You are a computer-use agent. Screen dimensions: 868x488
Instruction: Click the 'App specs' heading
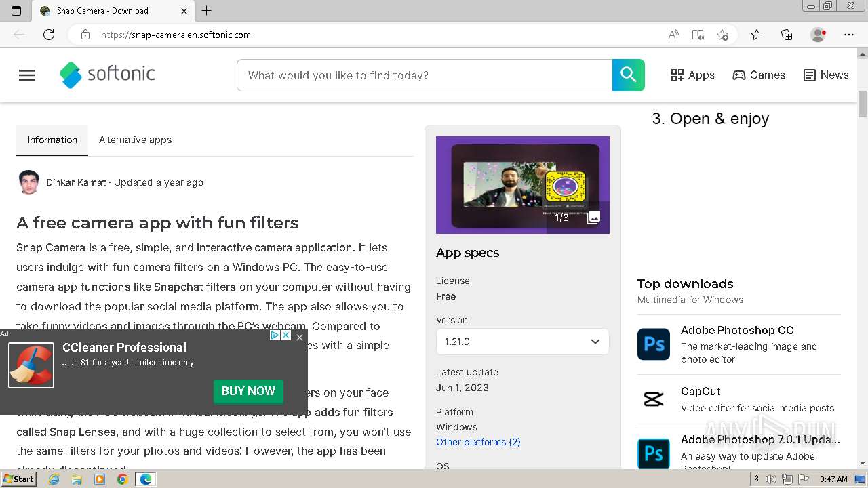(467, 253)
